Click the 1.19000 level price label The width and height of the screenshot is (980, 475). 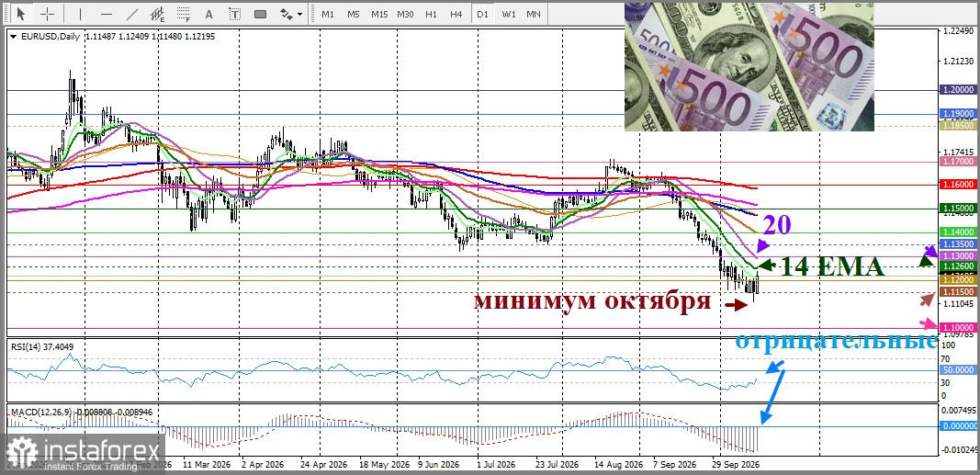tap(958, 114)
